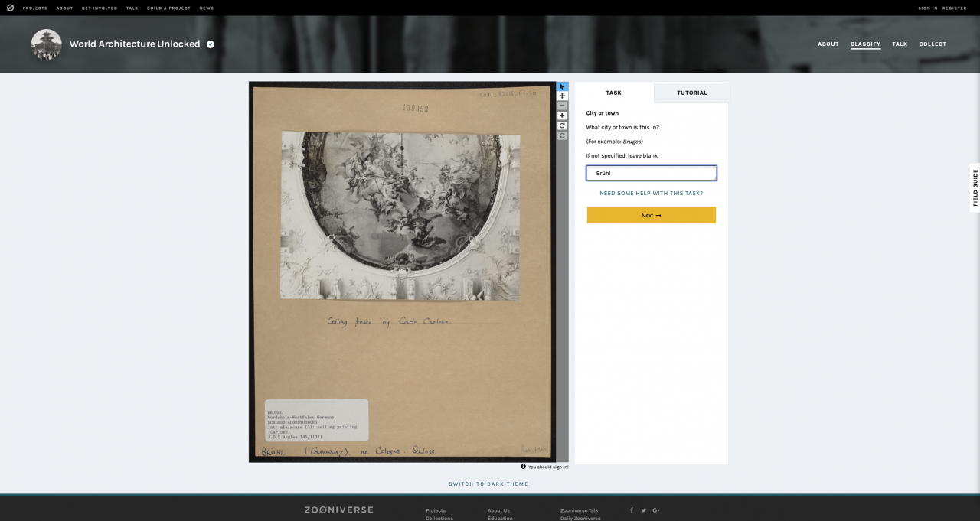Open the World Architecture Unlocked avatar
Image resolution: width=980 pixels, height=521 pixels.
[46, 44]
